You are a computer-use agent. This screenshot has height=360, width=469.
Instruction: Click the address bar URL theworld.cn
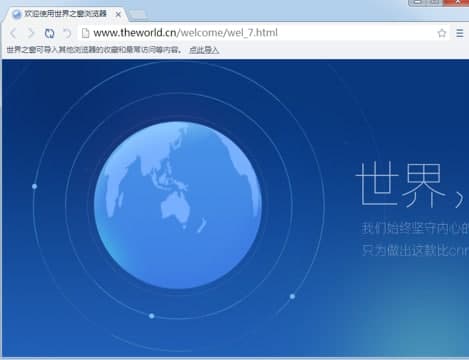(x=185, y=33)
